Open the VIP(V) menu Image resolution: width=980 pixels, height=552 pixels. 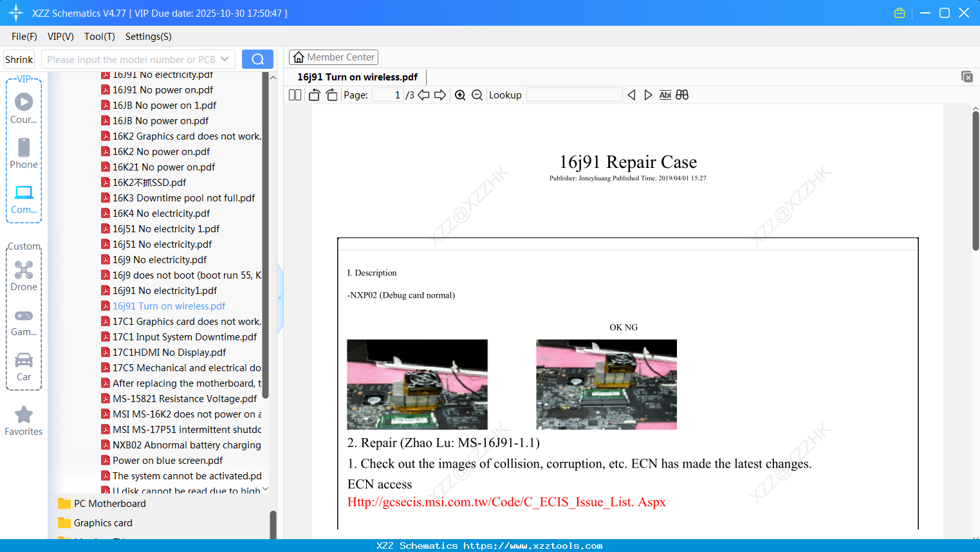[60, 37]
